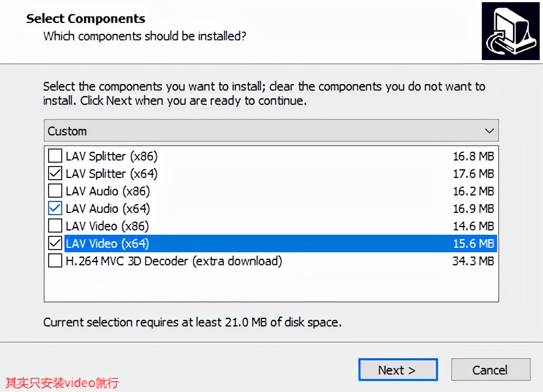Uncheck the LAV Splitter (x64) checkbox
The image size is (543, 392).
click(55, 174)
